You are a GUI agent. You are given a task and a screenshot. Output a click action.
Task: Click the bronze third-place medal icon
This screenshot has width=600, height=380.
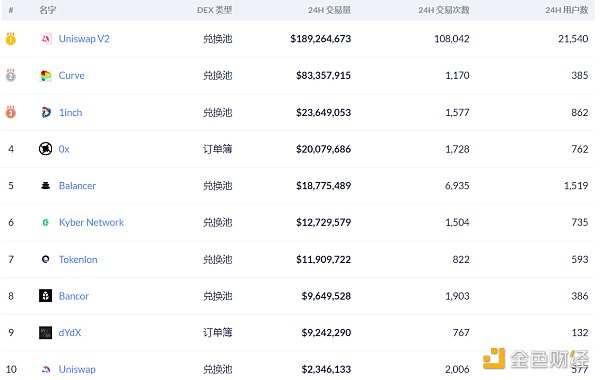[11, 112]
